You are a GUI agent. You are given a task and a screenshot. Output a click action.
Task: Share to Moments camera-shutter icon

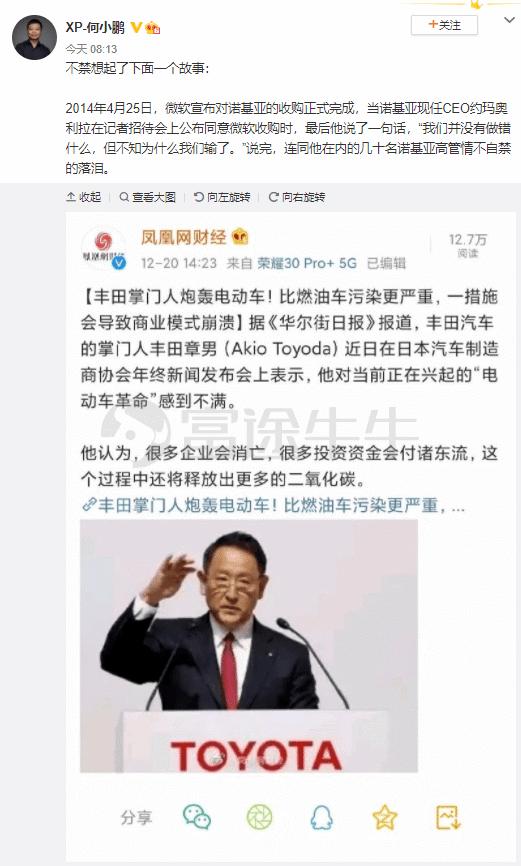(259, 817)
